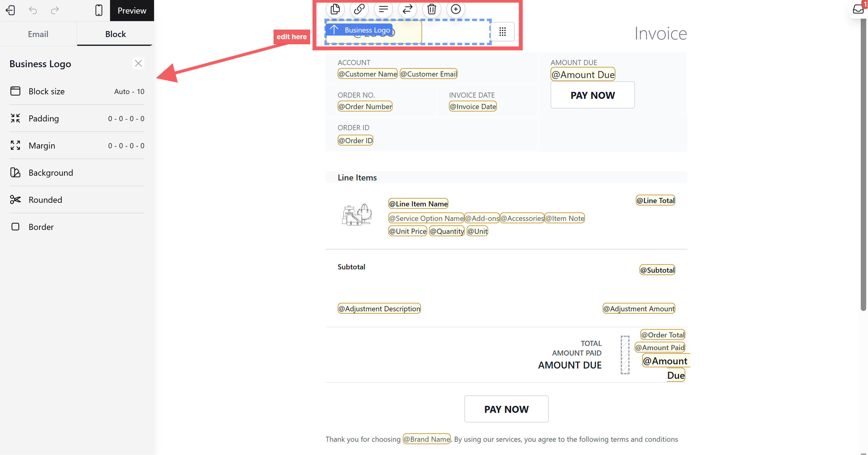Select the Block tab

115,34
